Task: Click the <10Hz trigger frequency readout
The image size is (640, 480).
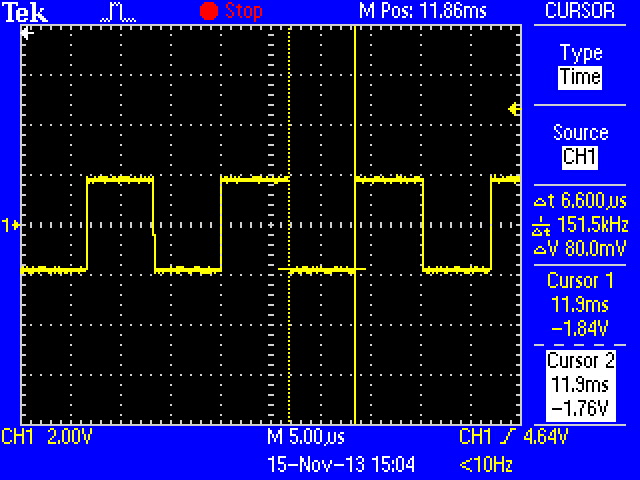Action: [486, 464]
